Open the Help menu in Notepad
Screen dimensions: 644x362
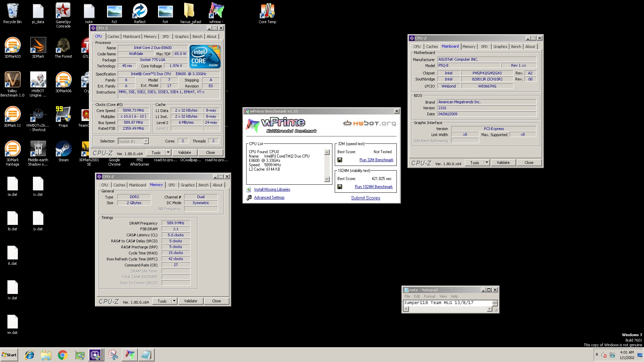pyautogui.click(x=454, y=296)
